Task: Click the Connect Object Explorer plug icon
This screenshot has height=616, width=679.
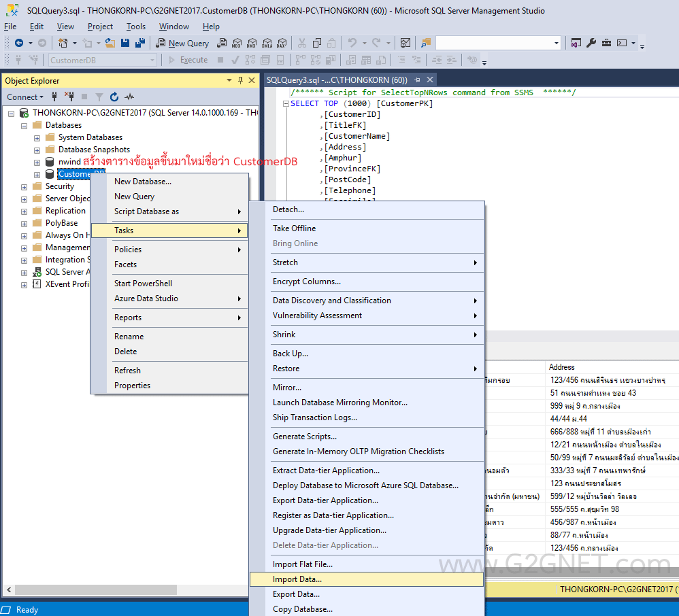Action: point(54,97)
